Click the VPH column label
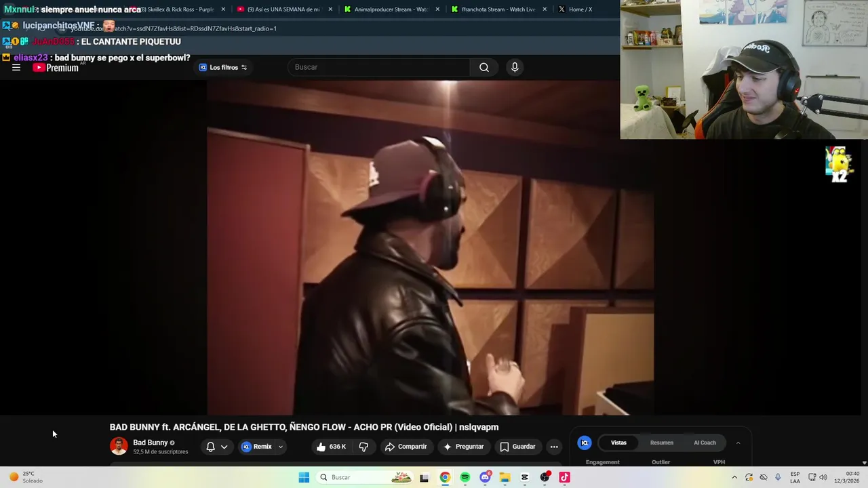The height and width of the screenshot is (488, 868). 719,462
